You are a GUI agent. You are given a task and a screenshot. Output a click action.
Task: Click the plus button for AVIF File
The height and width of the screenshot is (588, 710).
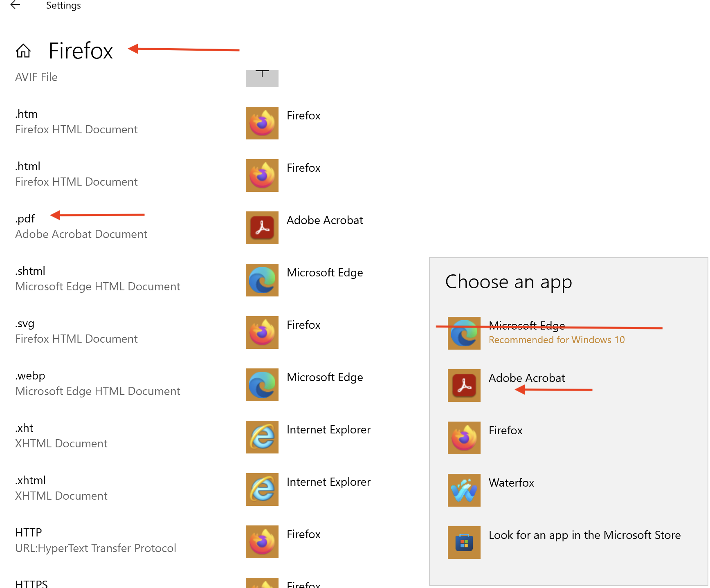(x=262, y=77)
